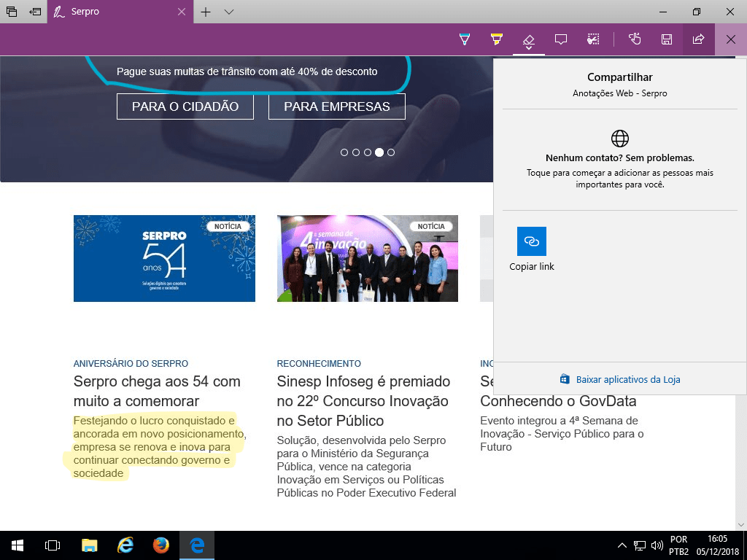Viewport: 747px width, 560px height.
Task: Open the Serpro 54 anos news thumbnail
Action: (x=164, y=258)
